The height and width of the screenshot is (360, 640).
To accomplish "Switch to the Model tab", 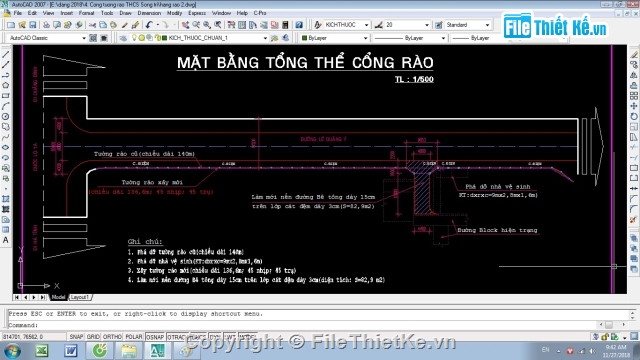I will [x=58, y=297].
